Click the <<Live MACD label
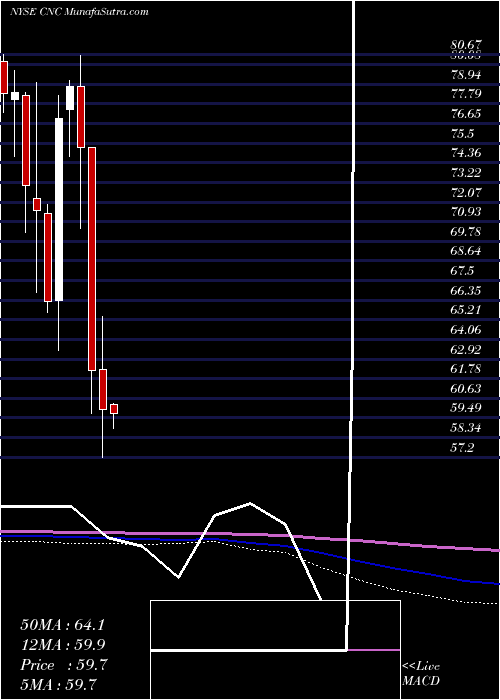The image size is (500, 700). 421,674
